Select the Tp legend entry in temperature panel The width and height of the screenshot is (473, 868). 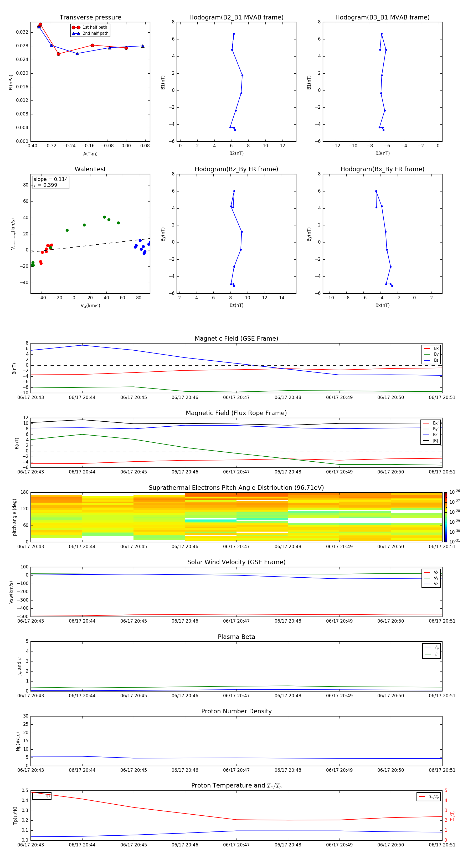pos(42,796)
